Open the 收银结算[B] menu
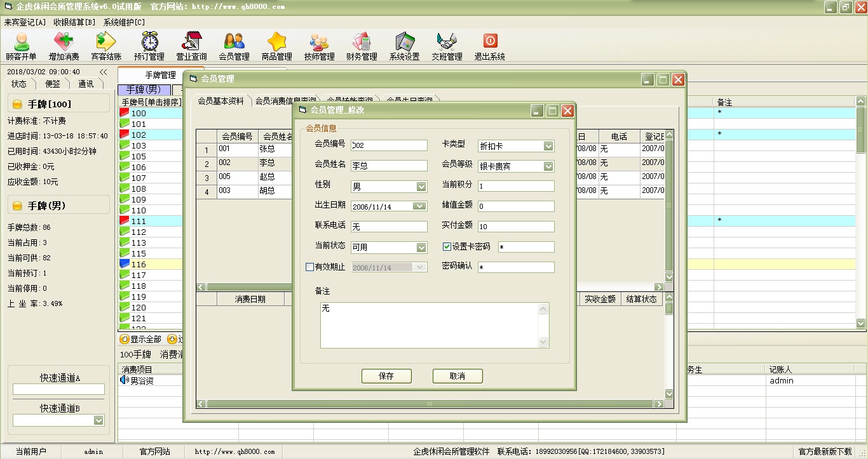The height and width of the screenshot is (459, 868). click(74, 22)
